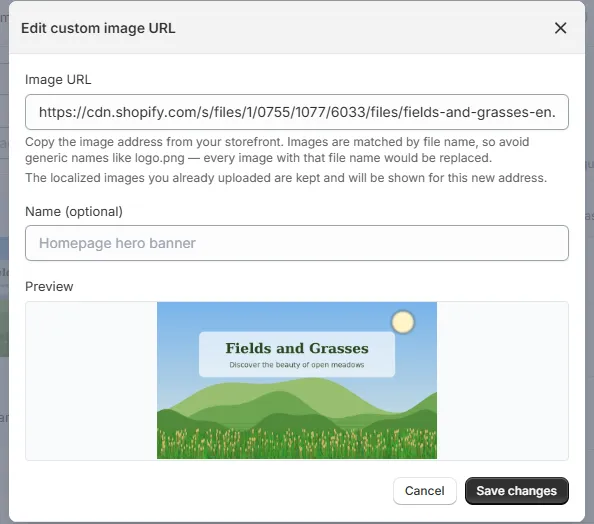Cancel editing the image URL
594x524 pixels.
(424, 491)
